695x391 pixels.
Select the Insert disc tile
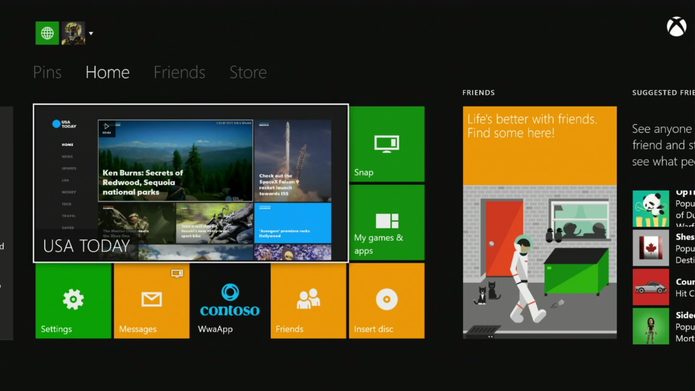(387, 301)
